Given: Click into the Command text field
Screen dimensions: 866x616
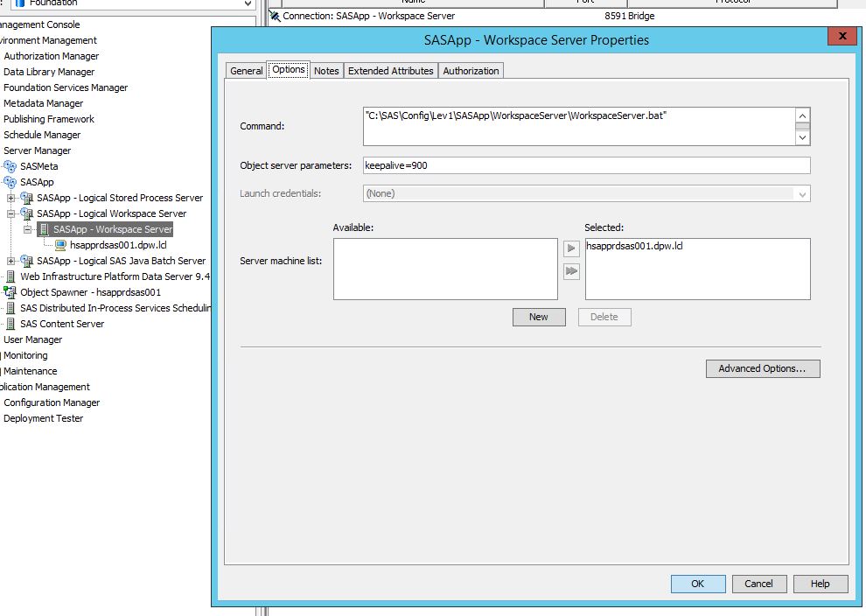Looking at the screenshot, I should [579, 127].
